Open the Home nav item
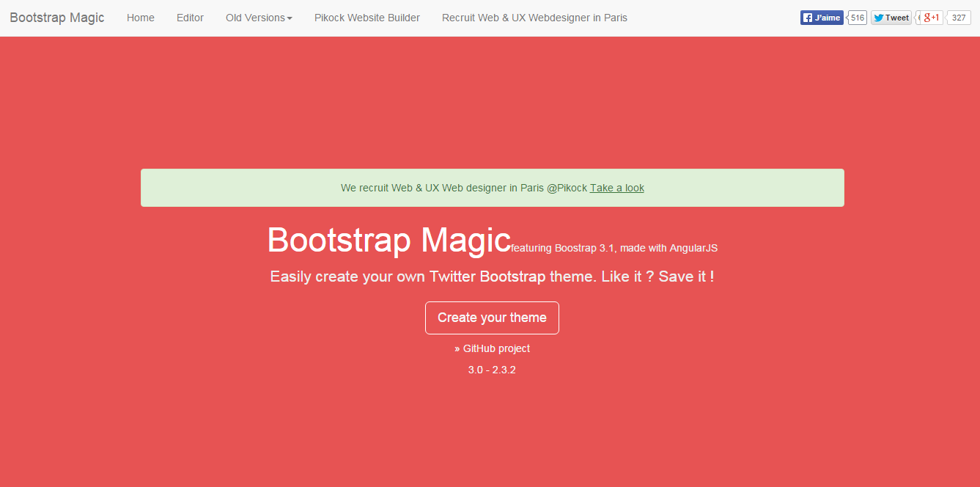This screenshot has height=487, width=980. [x=141, y=18]
